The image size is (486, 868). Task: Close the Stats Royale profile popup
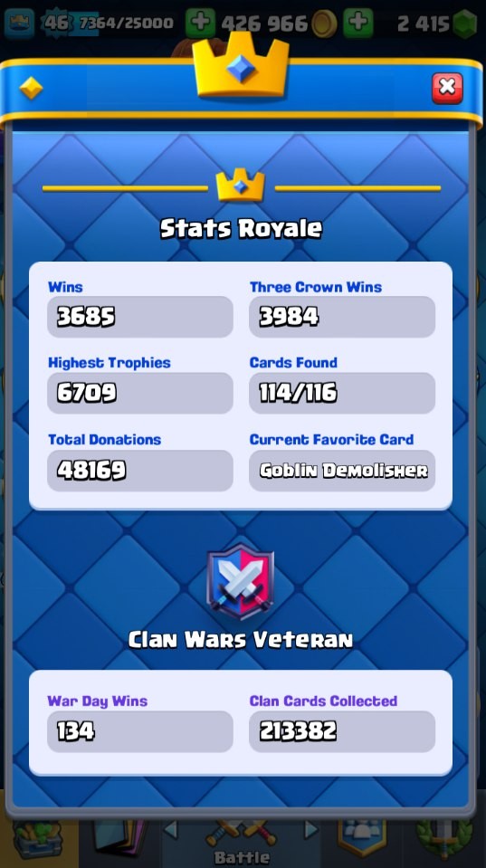coord(447,88)
